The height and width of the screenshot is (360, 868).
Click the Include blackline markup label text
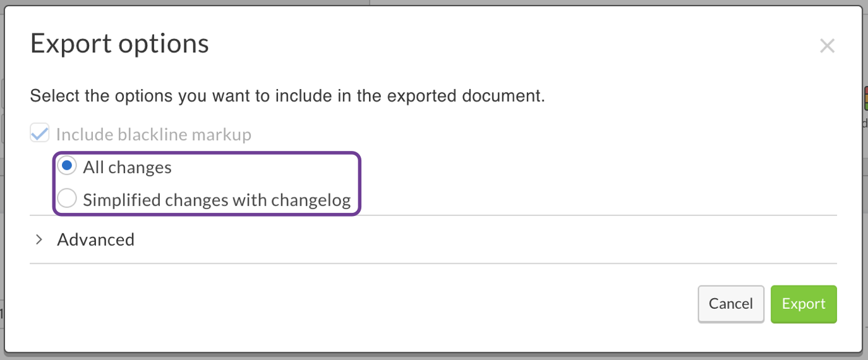pos(154,135)
